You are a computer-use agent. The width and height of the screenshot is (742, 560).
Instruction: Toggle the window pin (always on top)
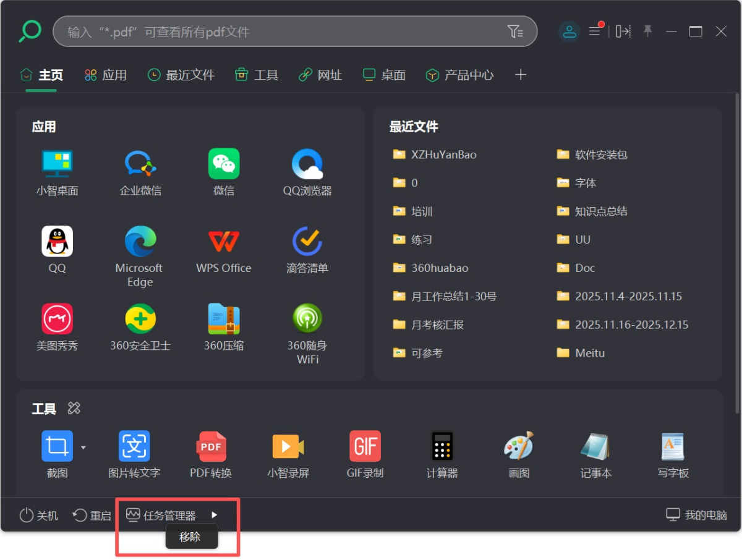pos(647,31)
